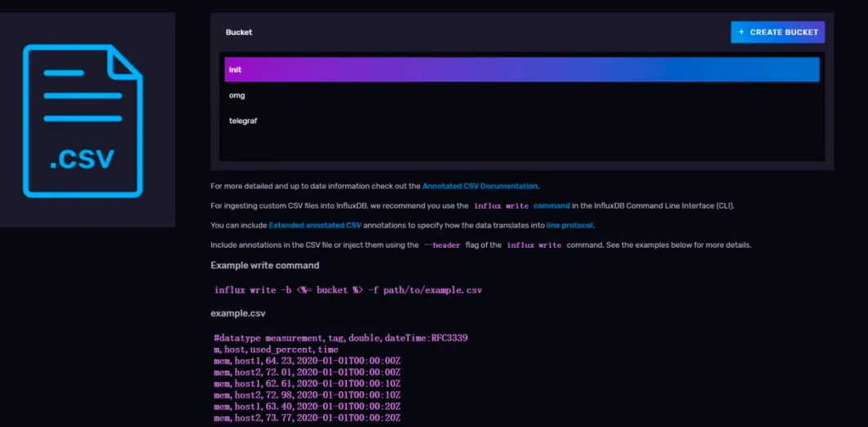The image size is (868, 427).
Task: Choose the omg bucket from list
Action: point(237,95)
